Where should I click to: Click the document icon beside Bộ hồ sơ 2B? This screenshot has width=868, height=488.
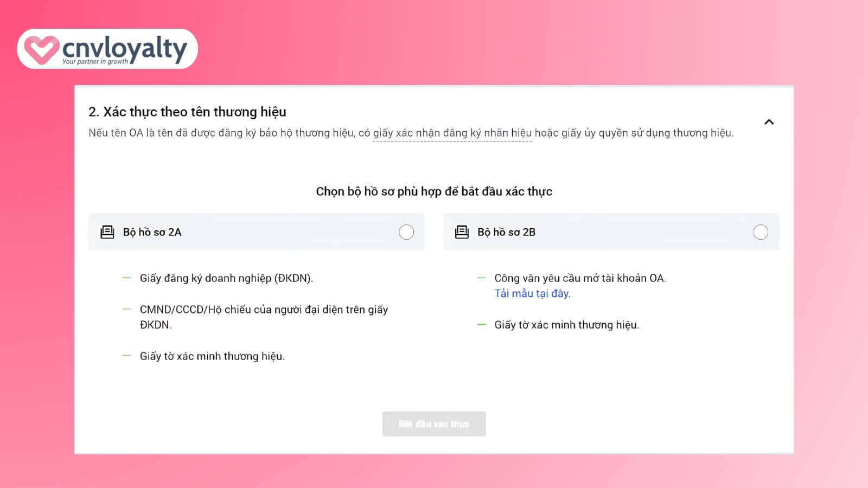tap(462, 232)
